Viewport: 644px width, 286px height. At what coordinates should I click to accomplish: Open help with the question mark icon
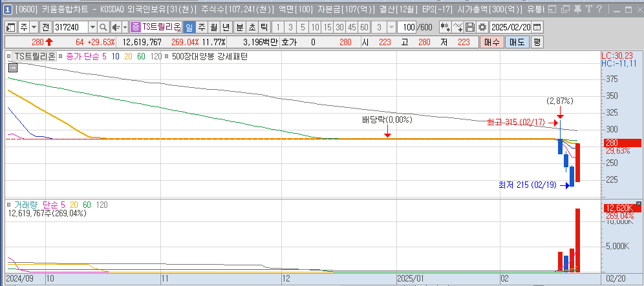pyautogui.click(x=599, y=9)
